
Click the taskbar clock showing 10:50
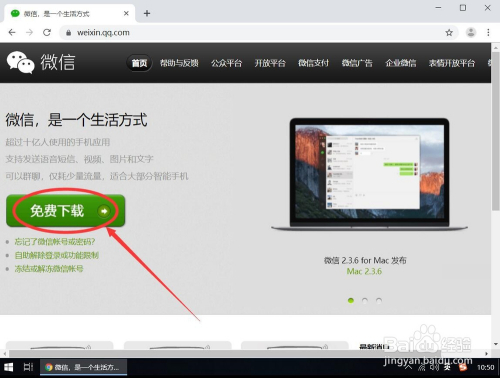[485, 367]
